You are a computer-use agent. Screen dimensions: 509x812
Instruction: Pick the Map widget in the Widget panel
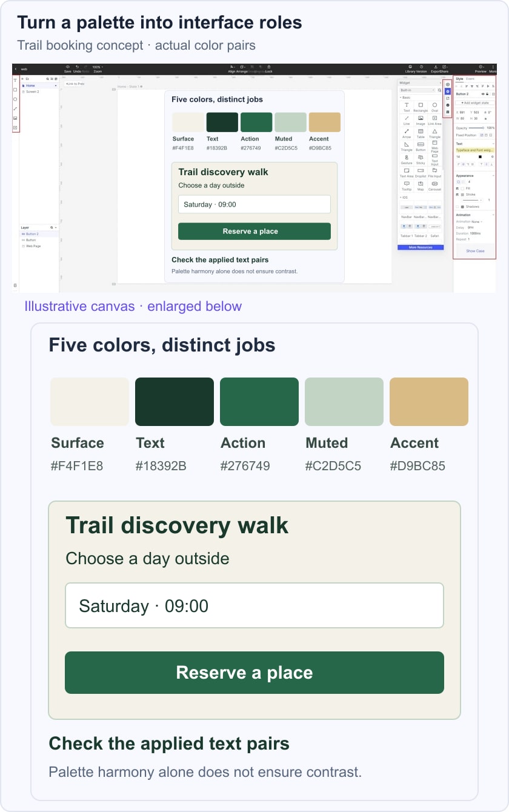[x=421, y=186]
